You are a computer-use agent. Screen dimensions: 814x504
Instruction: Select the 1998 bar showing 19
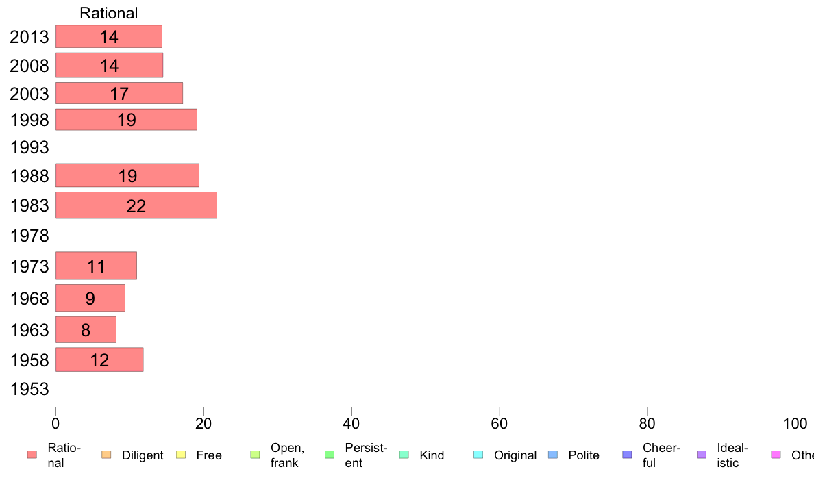tap(126, 119)
